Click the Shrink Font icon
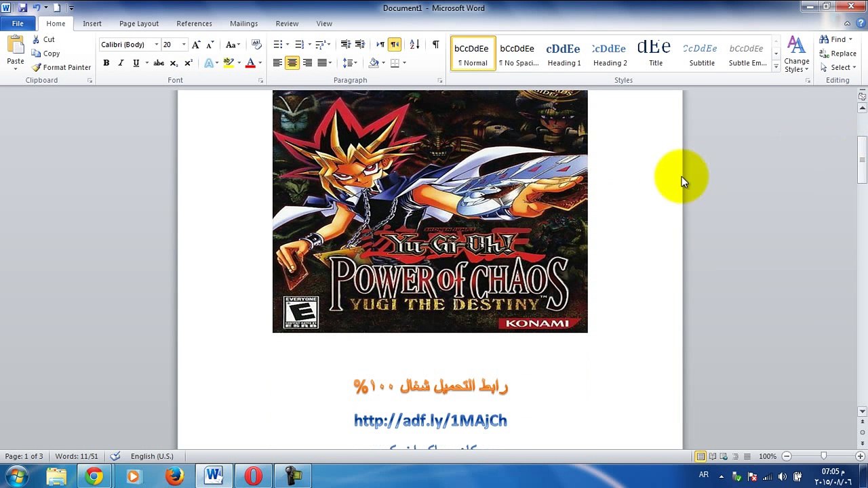 (x=210, y=45)
